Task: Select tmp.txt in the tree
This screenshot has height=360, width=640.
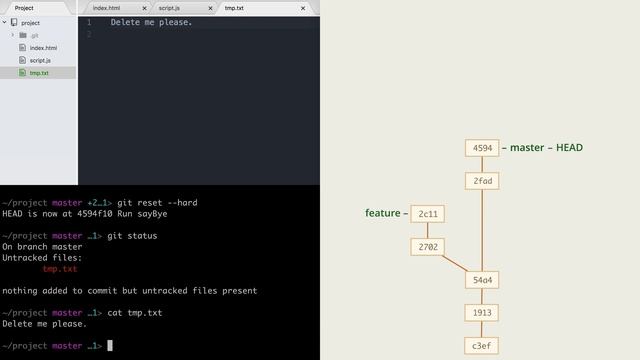Action: click(x=39, y=73)
